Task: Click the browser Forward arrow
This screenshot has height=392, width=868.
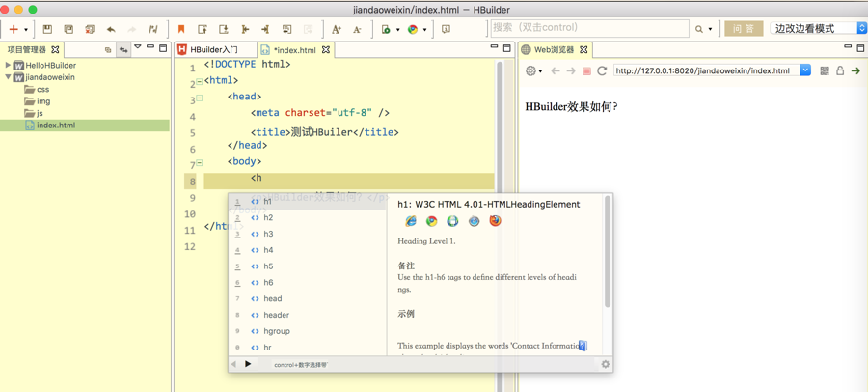Action: 571,70
